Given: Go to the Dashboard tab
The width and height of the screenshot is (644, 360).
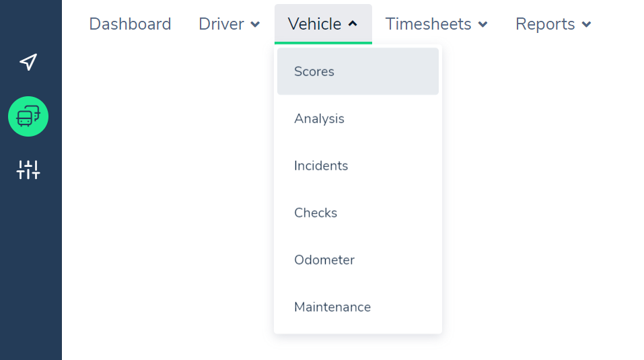Looking at the screenshot, I should click(130, 24).
